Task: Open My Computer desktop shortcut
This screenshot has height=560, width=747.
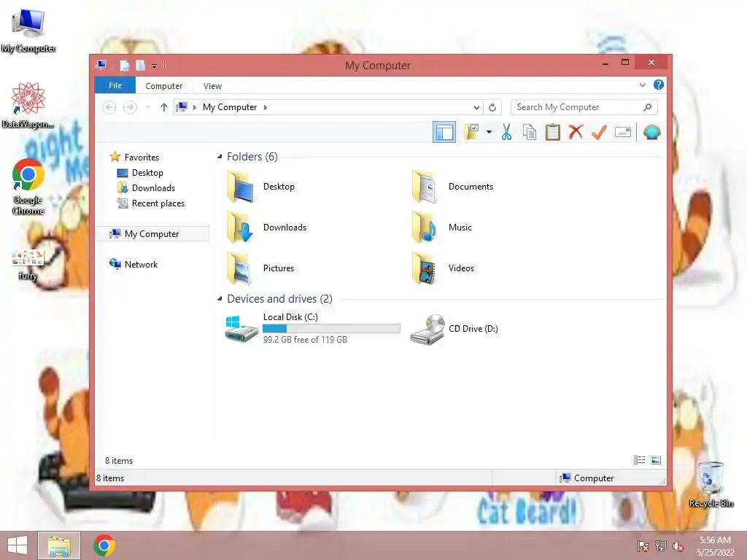Action: (28, 31)
